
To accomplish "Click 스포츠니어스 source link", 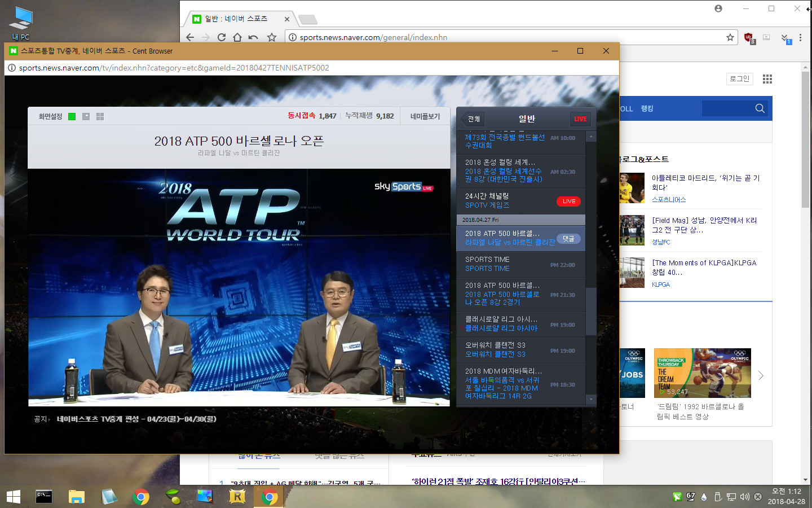I will [x=669, y=200].
